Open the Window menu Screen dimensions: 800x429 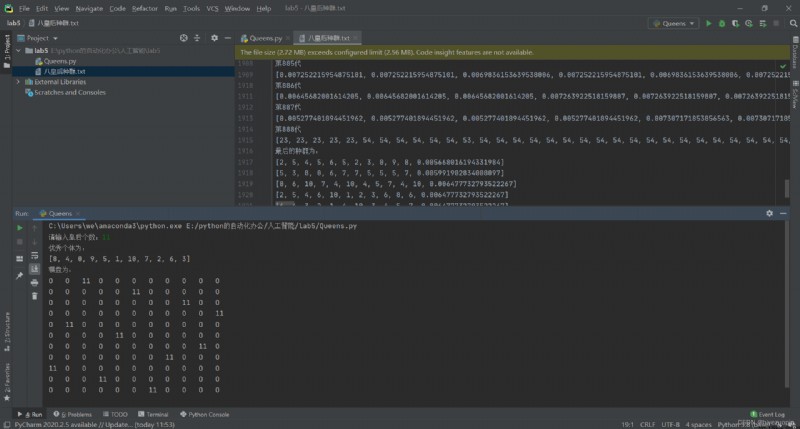(237, 9)
